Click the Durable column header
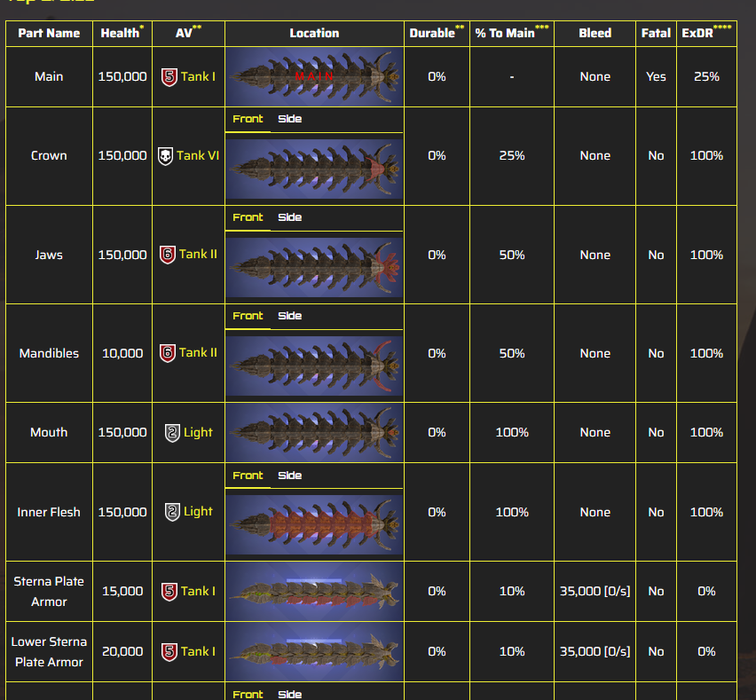This screenshot has width=756, height=700. pos(437,32)
